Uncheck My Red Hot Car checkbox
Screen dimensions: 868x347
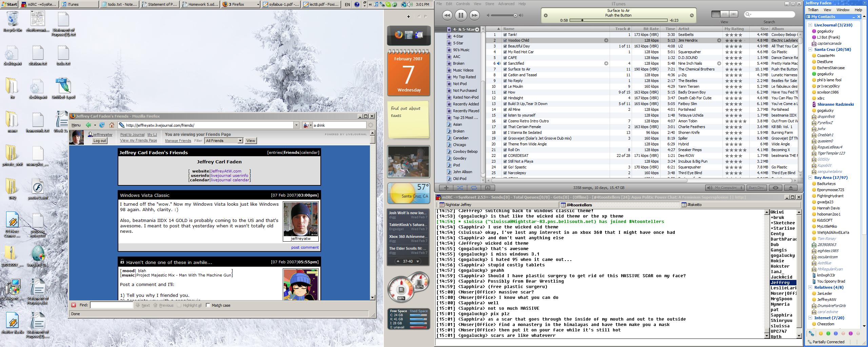tap(505, 52)
